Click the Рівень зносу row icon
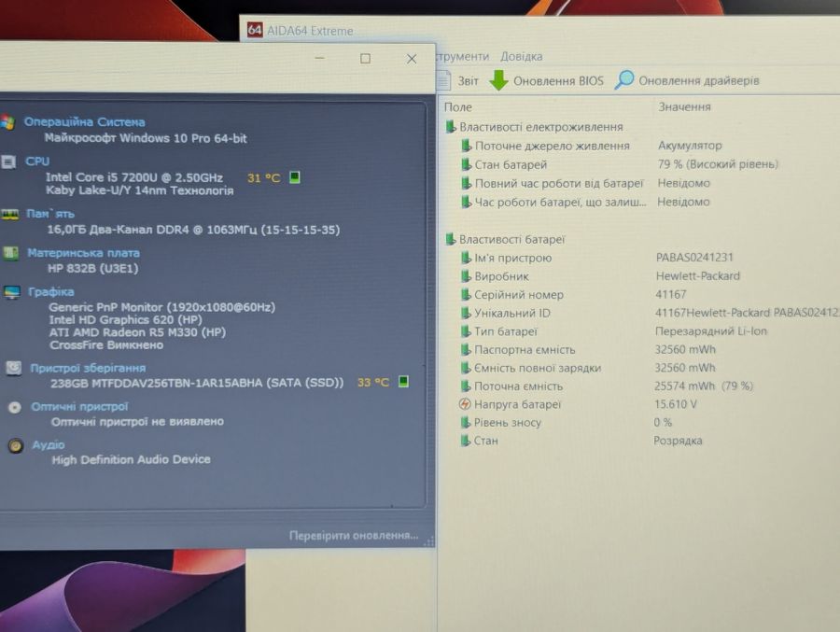 (465, 422)
